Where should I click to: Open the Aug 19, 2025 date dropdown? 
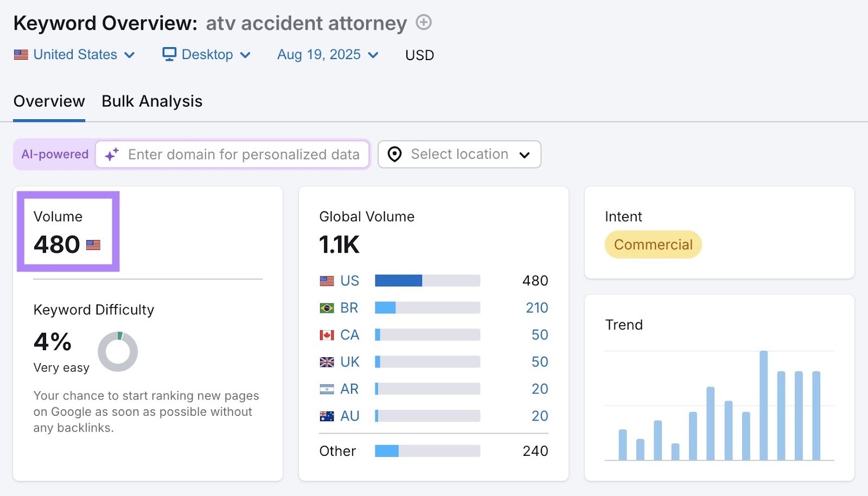[373, 55]
